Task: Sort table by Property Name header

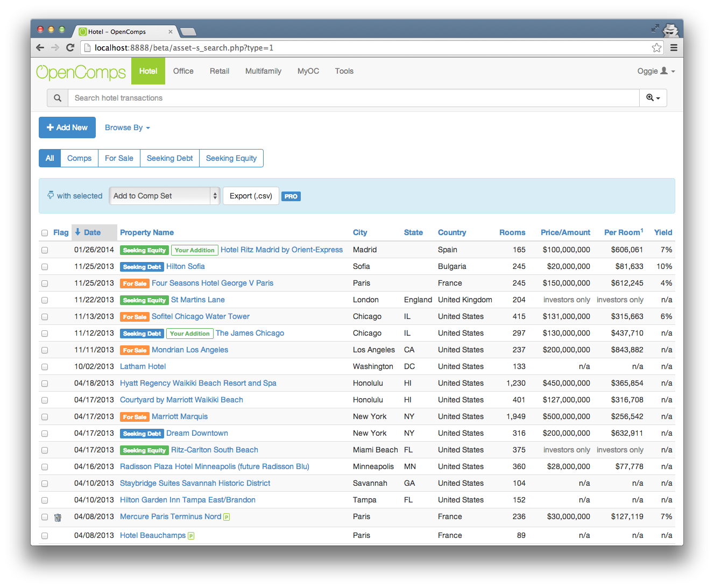Action: pyautogui.click(x=147, y=232)
